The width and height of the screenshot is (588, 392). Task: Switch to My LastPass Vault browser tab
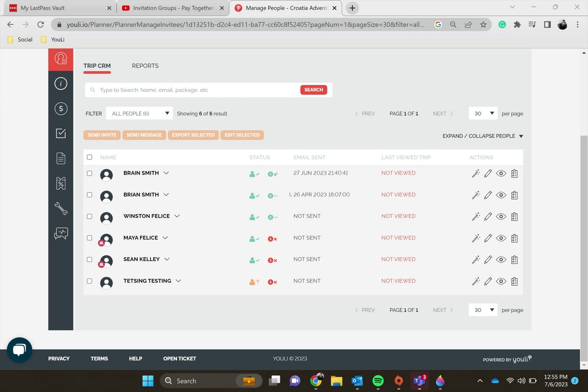pyautogui.click(x=60, y=8)
